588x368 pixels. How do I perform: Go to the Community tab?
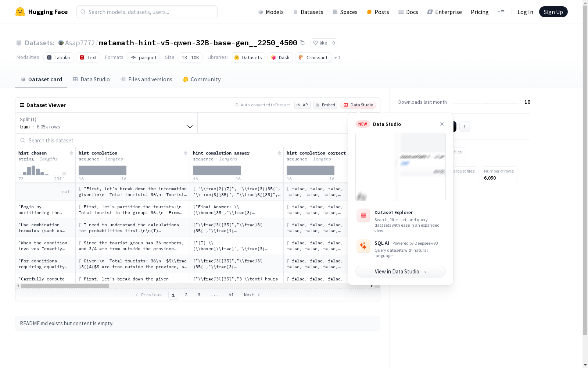coord(202,79)
